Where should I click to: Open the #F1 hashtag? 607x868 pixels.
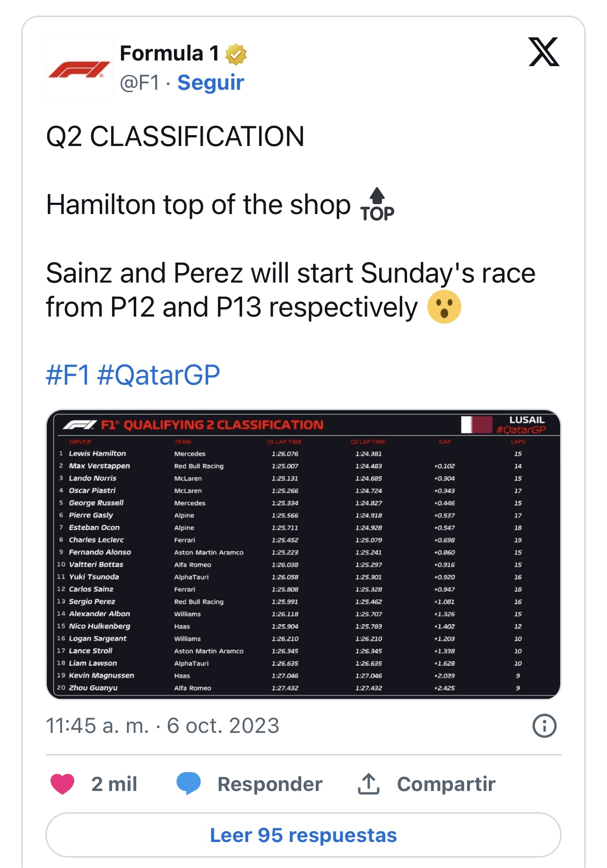(x=68, y=375)
